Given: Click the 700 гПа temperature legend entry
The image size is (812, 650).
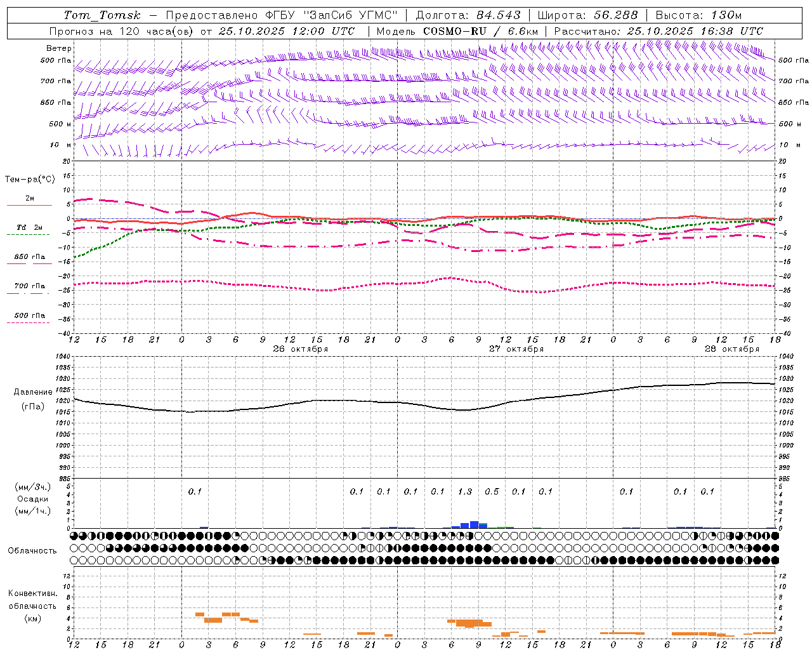Looking at the screenshot, I should tap(30, 286).
